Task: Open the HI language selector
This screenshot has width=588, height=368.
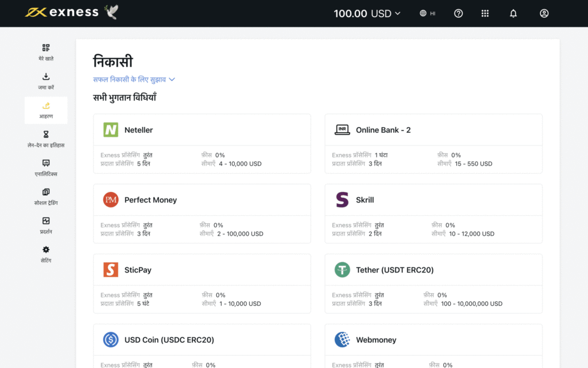Action: coord(427,14)
